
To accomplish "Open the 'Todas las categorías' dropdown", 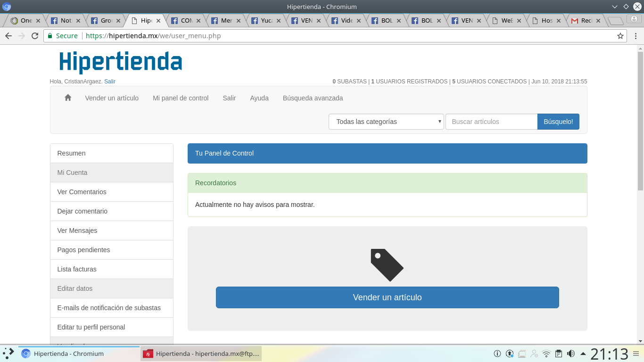I will pyautogui.click(x=386, y=122).
